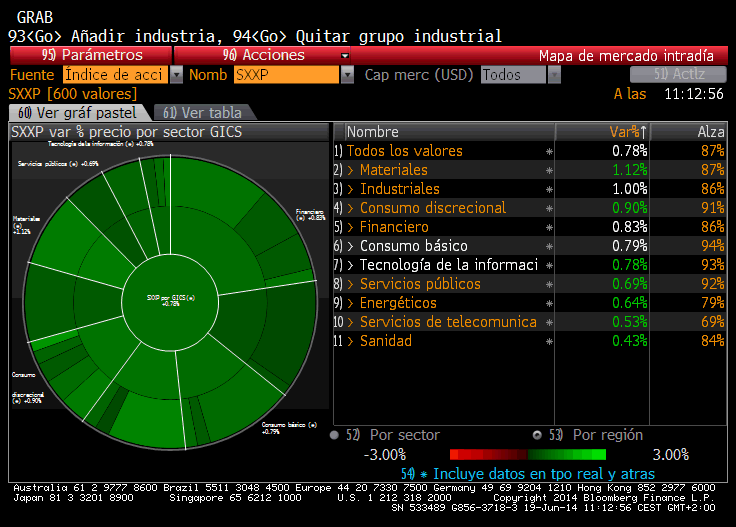Expand the Servicios de telecomunica row
Viewport: 736px width, 527px height.
coord(350,322)
